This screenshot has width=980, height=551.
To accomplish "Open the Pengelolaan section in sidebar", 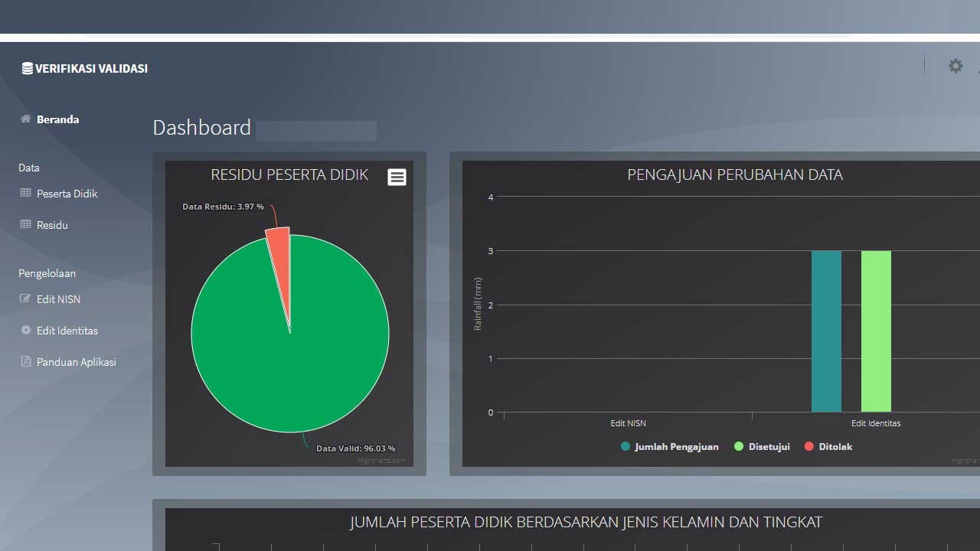I will 47,273.
